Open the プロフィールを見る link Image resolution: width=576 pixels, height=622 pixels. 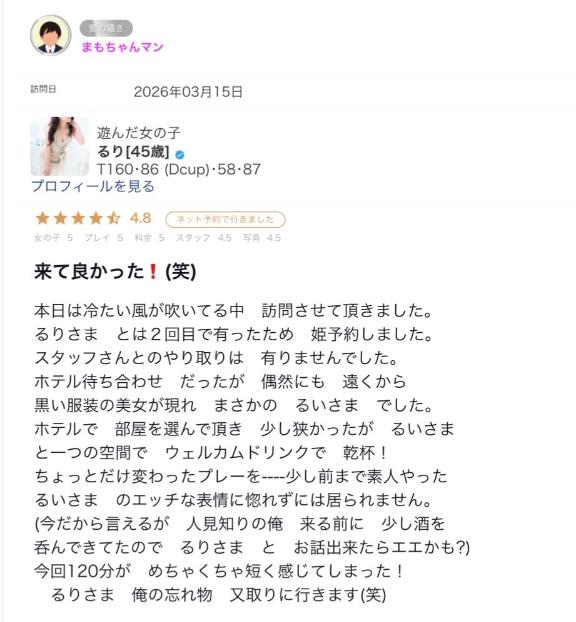pos(93,186)
